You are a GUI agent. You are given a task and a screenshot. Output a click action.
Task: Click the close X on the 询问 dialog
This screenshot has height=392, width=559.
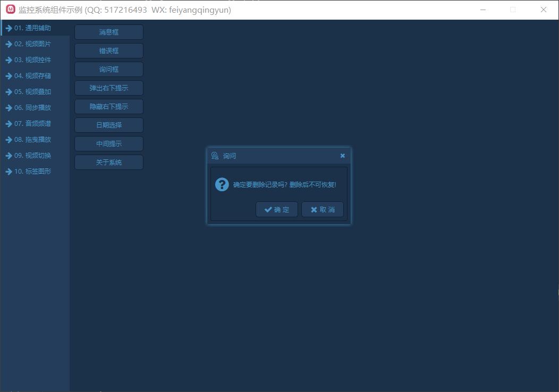342,156
